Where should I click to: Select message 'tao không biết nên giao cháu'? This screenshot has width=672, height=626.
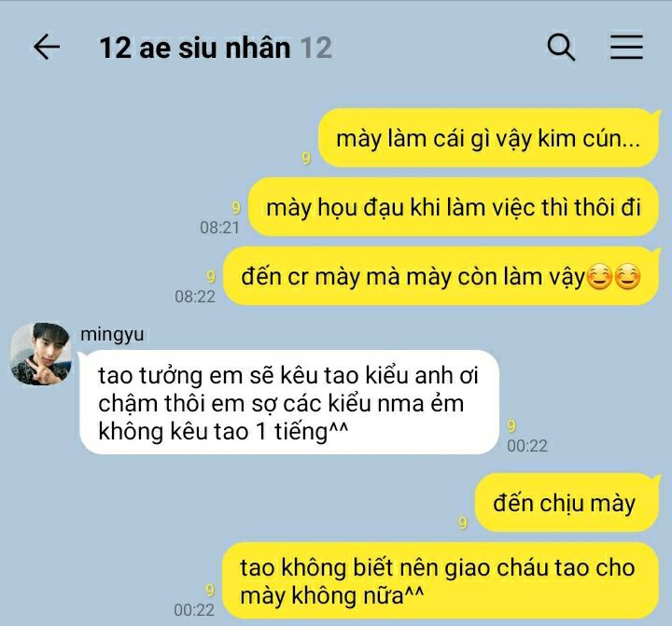click(x=441, y=581)
